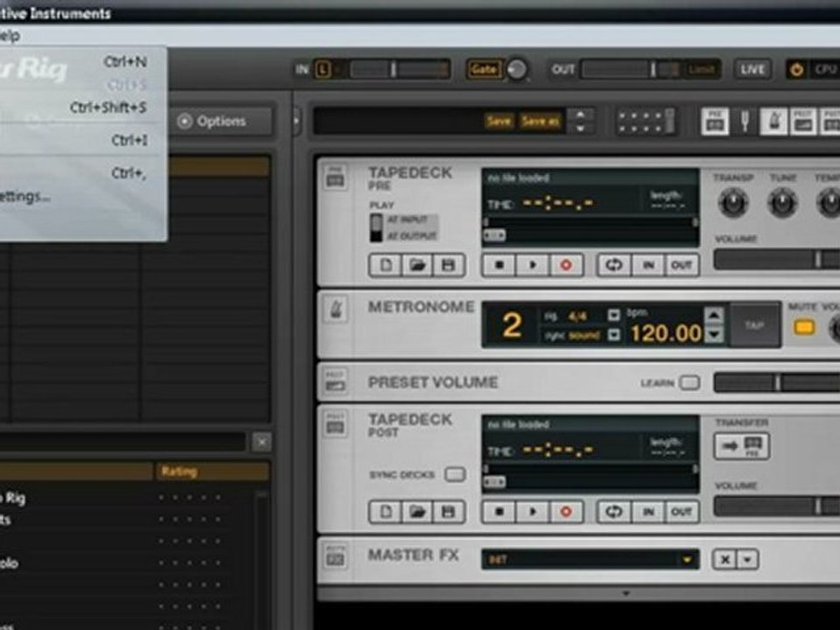Image resolution: width=840 pixels, height=630 pixels.
Task: Set loop OUT point on Tapedeck Post
Action: (x=682, y=512)
